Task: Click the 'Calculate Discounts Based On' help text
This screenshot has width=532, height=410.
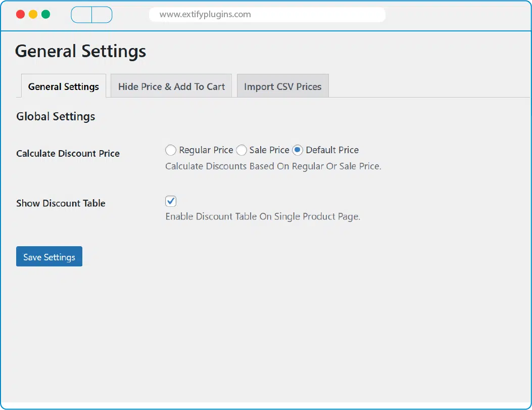Action: coord(273,166)
